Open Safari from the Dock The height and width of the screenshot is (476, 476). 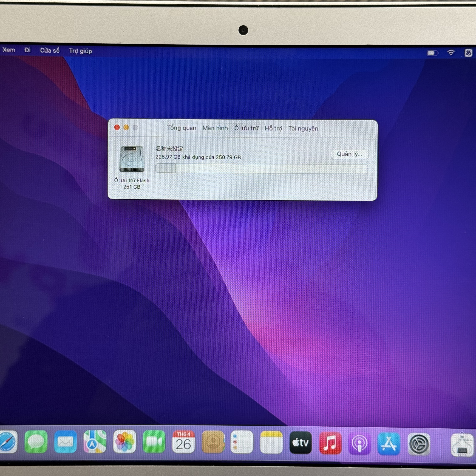click(x=7, y=442)
